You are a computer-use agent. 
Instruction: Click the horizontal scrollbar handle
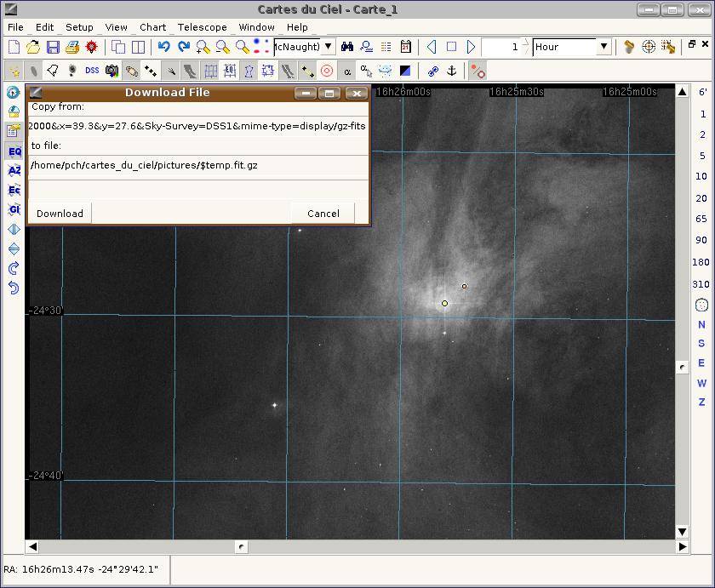click(241, 546)
